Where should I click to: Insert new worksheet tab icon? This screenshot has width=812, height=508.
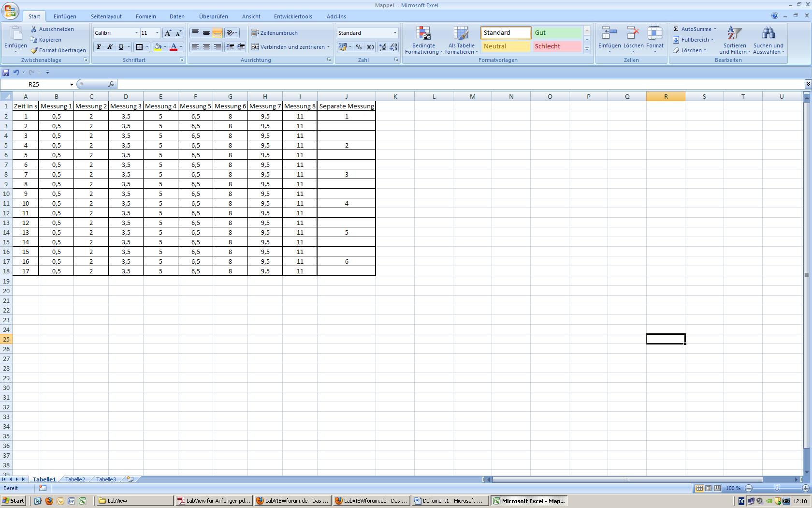point(130,479)
